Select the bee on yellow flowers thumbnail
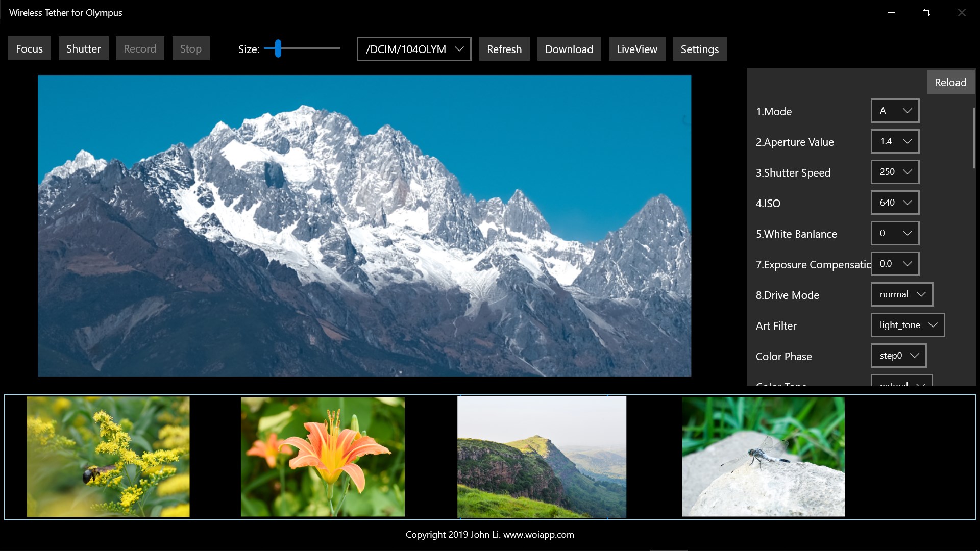The image size is (980, 551). point(108,457)
